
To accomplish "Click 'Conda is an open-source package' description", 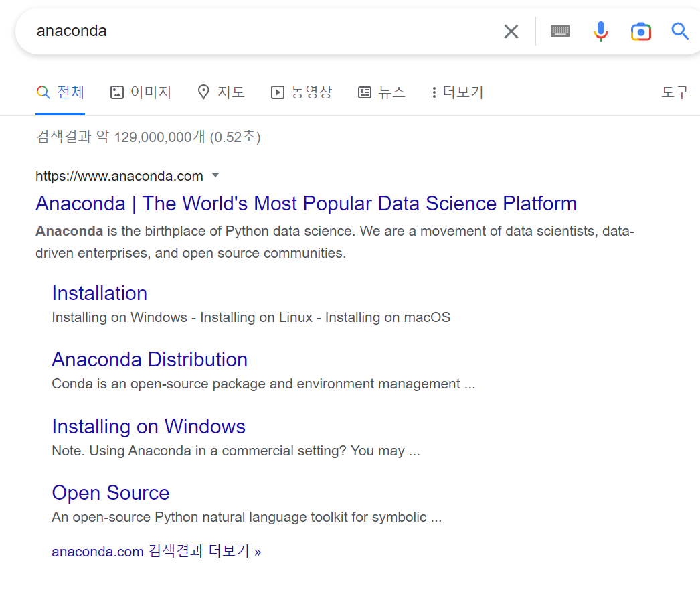I will click(x=264, y=384).
